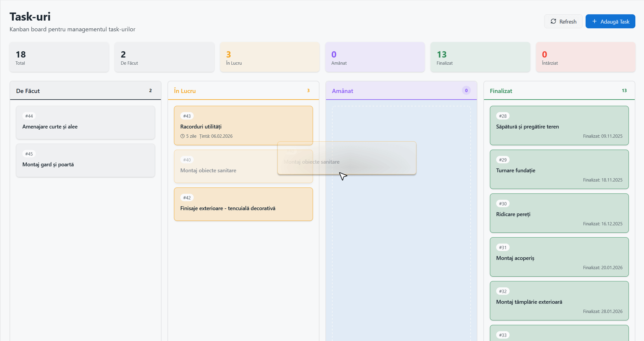Viewport: 644px width, 341px height.
Task: Click the #28 badge on Săpătură și pregătire teren
Action: (x=503, y=116)
